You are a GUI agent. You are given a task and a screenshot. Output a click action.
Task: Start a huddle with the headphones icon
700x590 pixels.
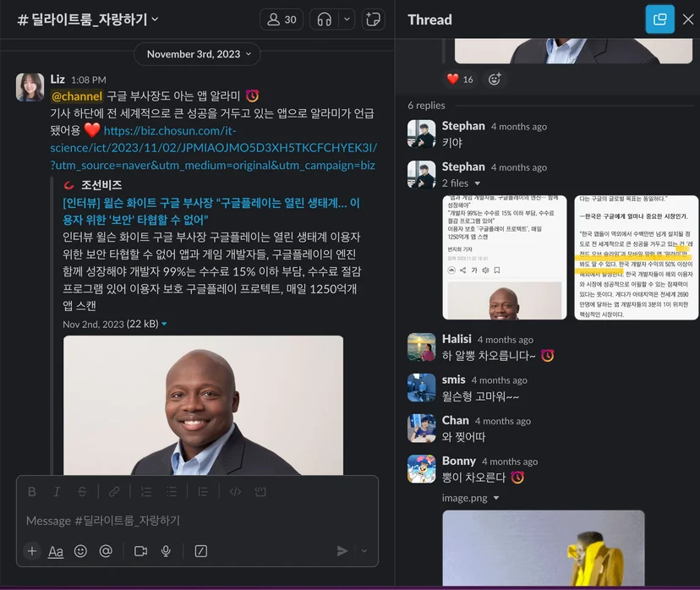point(324,19)
